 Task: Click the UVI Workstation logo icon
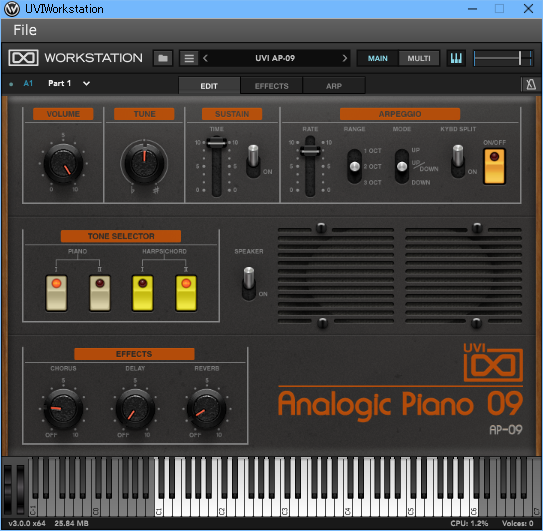(x=24, y=57)
